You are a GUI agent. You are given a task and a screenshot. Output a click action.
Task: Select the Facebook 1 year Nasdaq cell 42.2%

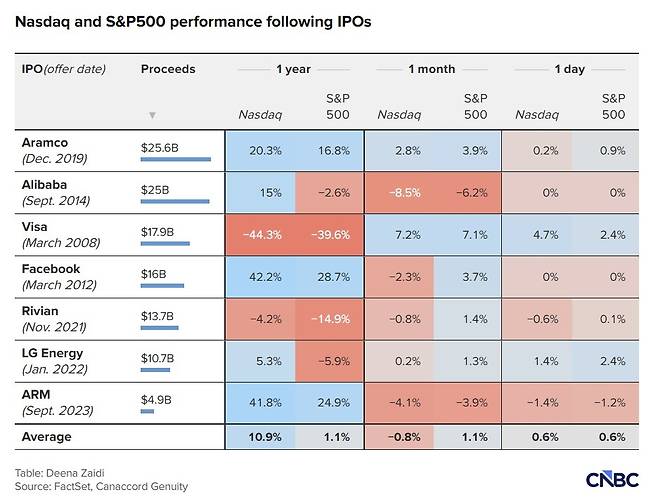pos(260,277)
